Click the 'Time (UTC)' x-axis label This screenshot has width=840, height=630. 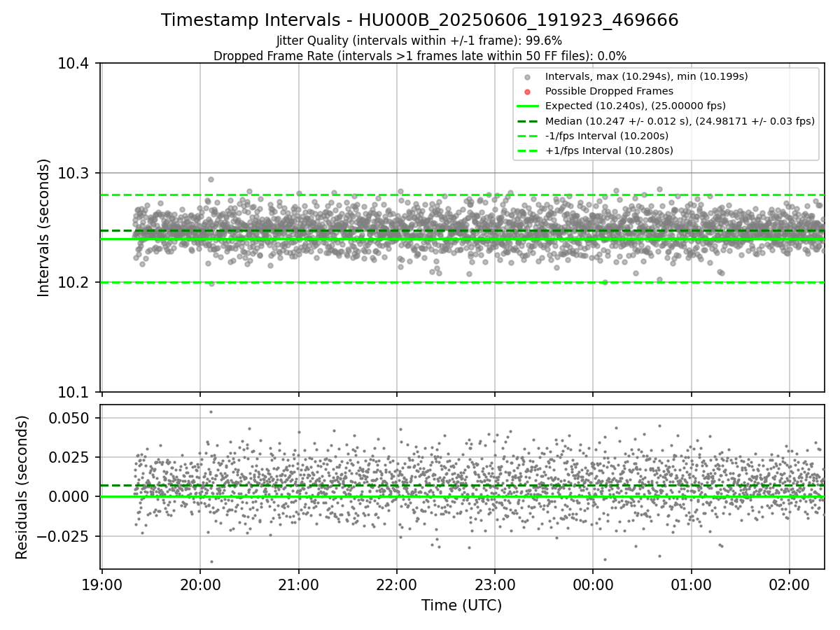(x=461, y=605)
